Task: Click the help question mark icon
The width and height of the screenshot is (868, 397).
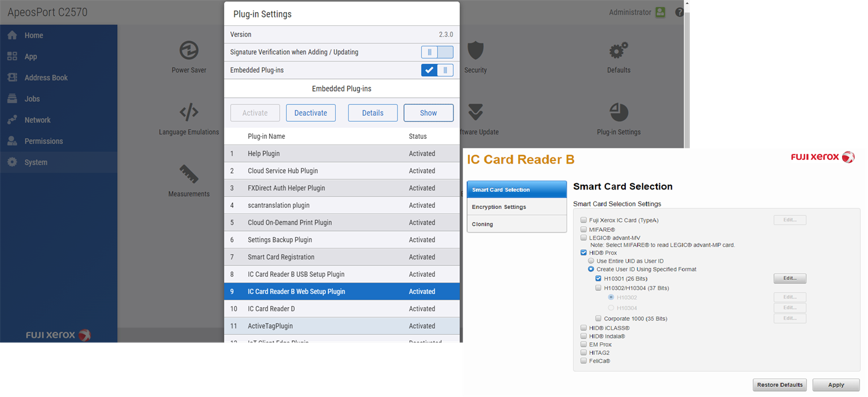Action: point(680,12)
